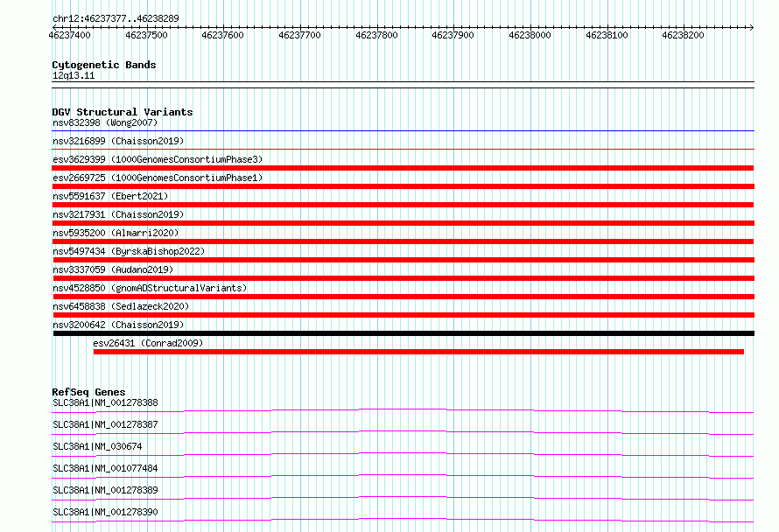Open variant nsv3216899 (Chaisson2019)
779x532 pixels.
tap(118, 141)
